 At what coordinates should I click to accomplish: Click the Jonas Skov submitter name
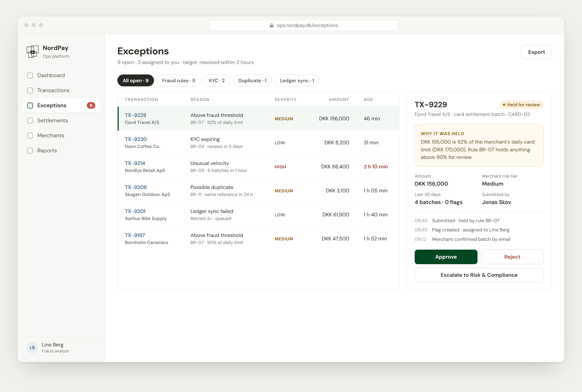tap(496, 202)
